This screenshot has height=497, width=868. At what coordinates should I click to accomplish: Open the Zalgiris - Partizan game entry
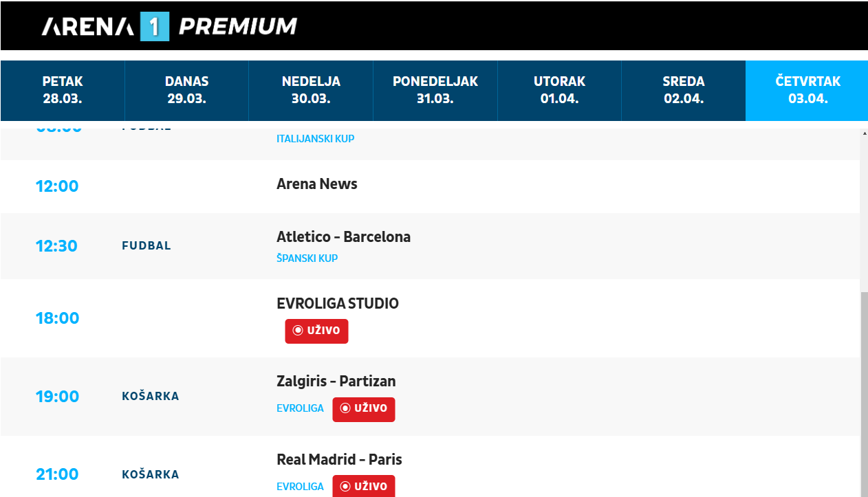coord(336,382)
